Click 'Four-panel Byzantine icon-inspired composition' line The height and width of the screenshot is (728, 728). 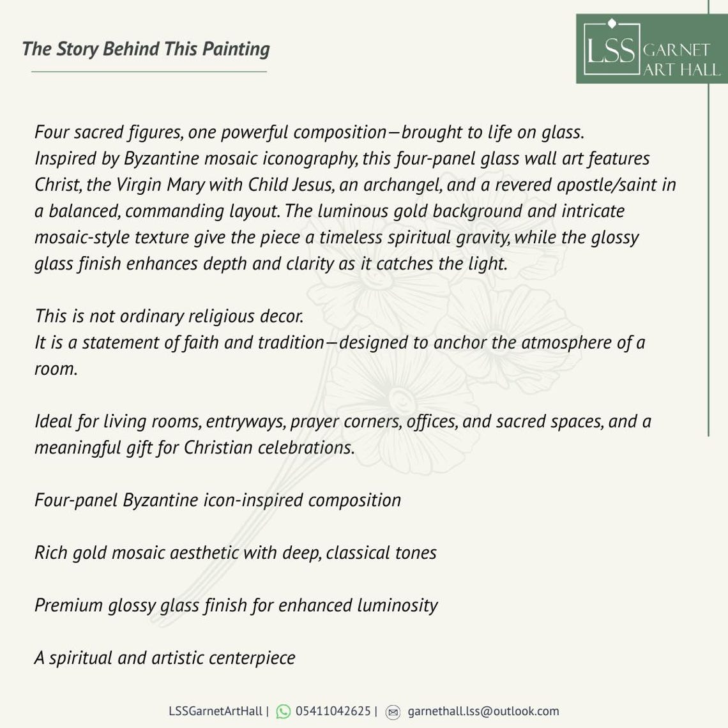(218, 501)
